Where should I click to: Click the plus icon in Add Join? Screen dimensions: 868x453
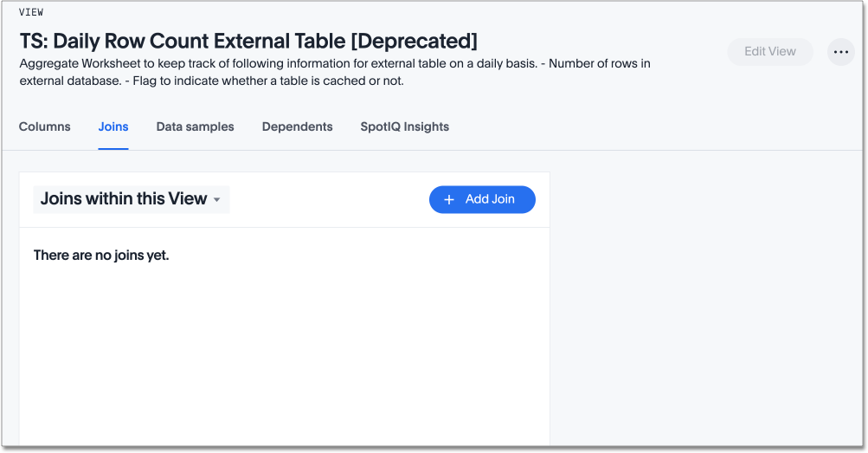click(449, 200)
